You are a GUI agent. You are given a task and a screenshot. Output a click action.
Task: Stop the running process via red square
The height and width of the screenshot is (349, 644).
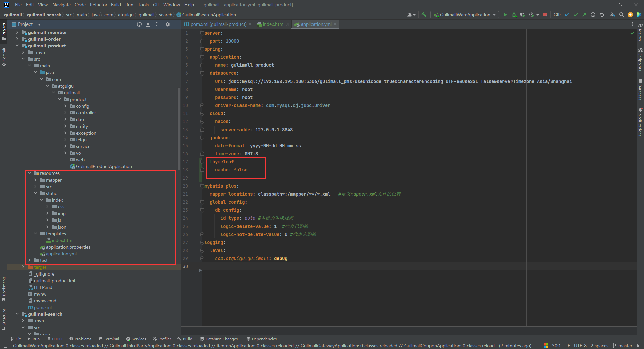[x=545, y=15]
